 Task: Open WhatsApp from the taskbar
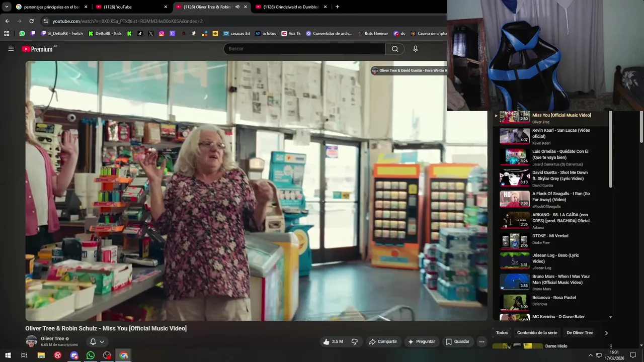tap(91, 355)
